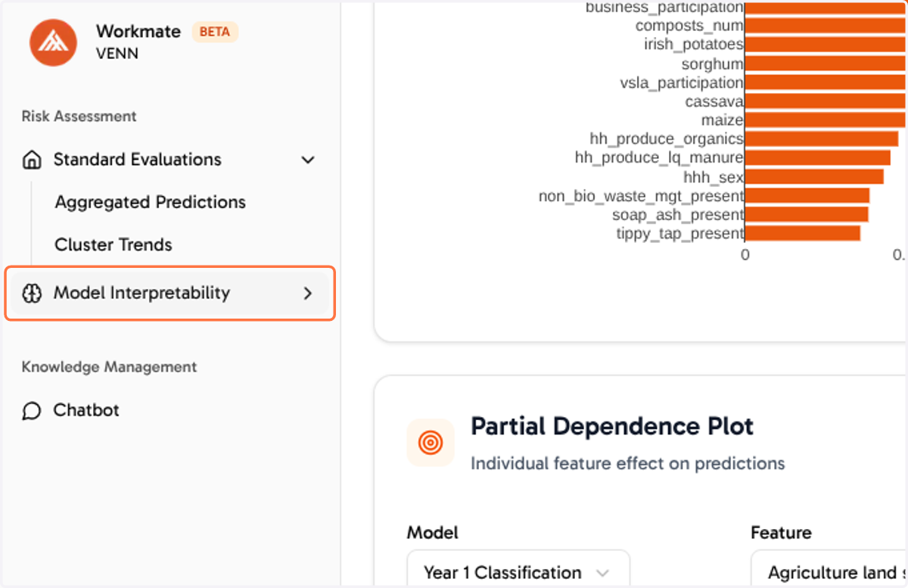Click the hh_produce_organics axis label
908x588 pixels.
pyautogui.click(x=667, y=139)
